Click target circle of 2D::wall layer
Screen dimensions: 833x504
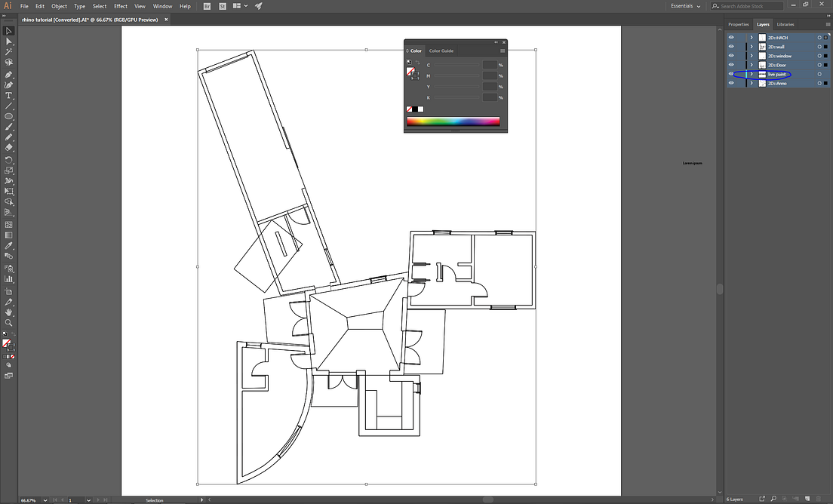pyautogui.click(x=819, y=47)
